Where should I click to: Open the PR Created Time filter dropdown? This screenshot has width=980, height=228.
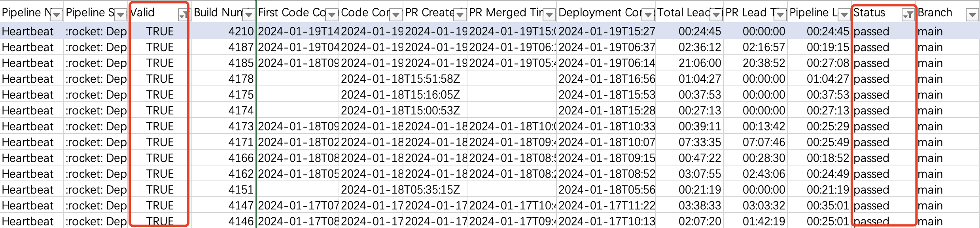pyautogui.click(x=460, y=15)
